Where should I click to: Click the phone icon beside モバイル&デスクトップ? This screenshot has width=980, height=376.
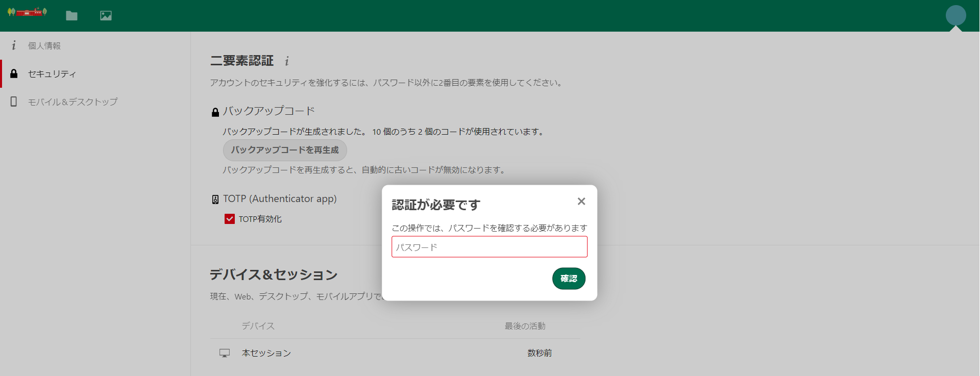click(x=14, y=102)
